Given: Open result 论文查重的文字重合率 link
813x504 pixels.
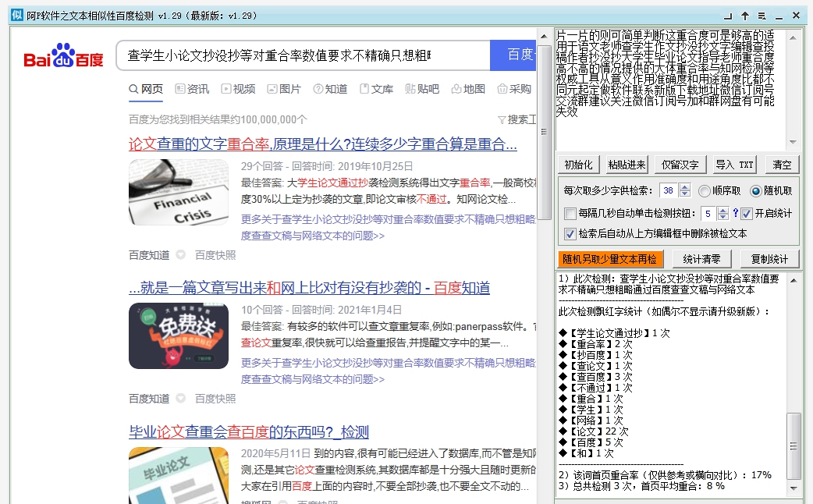Looking at the screenshot, I should click(322, 144).
